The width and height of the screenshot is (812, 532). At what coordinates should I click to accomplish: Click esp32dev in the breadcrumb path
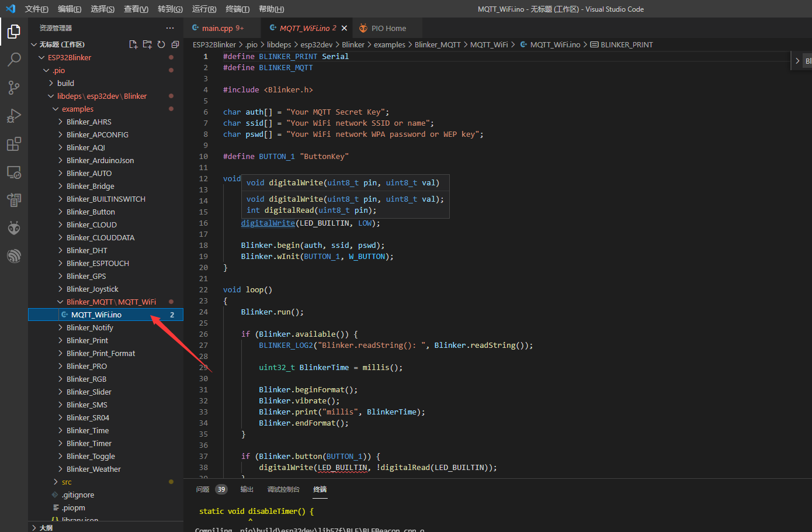click(317, 44)
